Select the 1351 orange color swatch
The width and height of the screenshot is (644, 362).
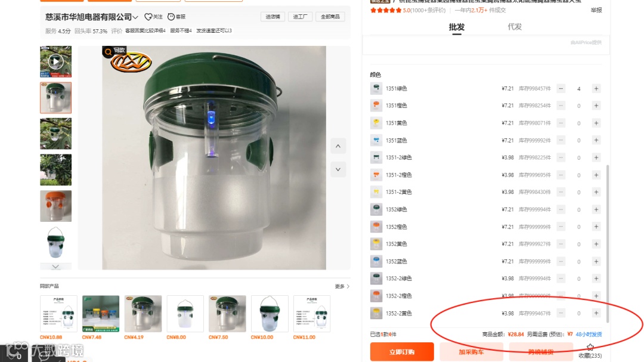pos(376,106)
